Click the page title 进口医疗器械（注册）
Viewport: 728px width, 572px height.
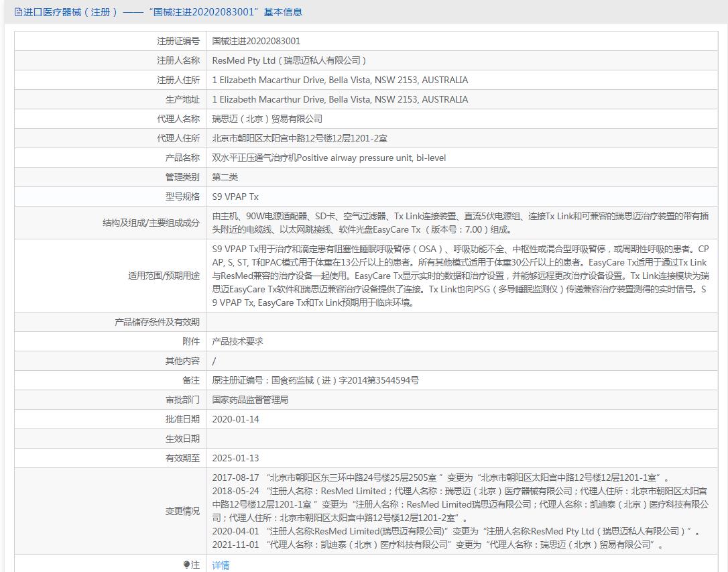click(70, 12)
